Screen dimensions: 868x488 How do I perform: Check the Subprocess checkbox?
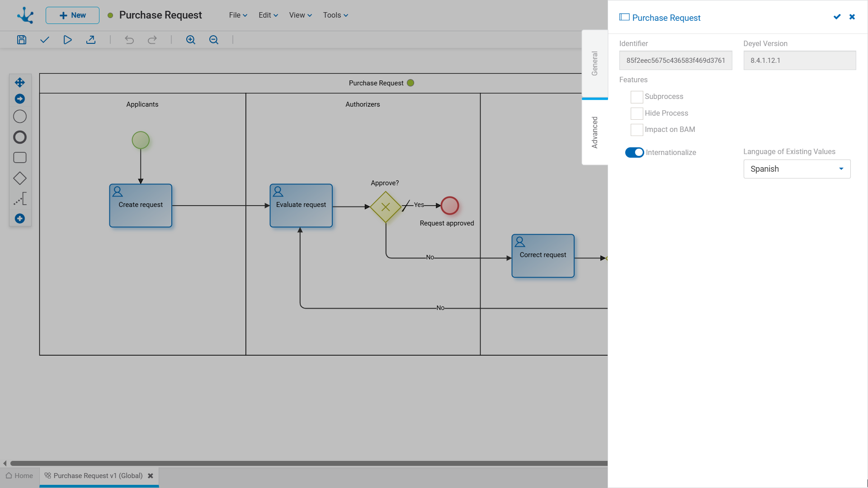(x=637, y=97)
